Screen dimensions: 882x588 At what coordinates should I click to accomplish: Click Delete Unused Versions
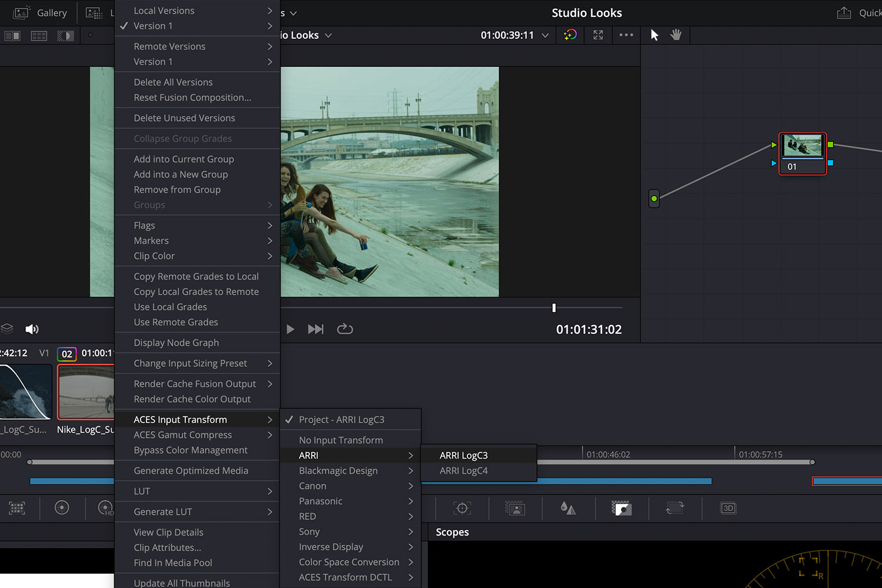[184, 118]
